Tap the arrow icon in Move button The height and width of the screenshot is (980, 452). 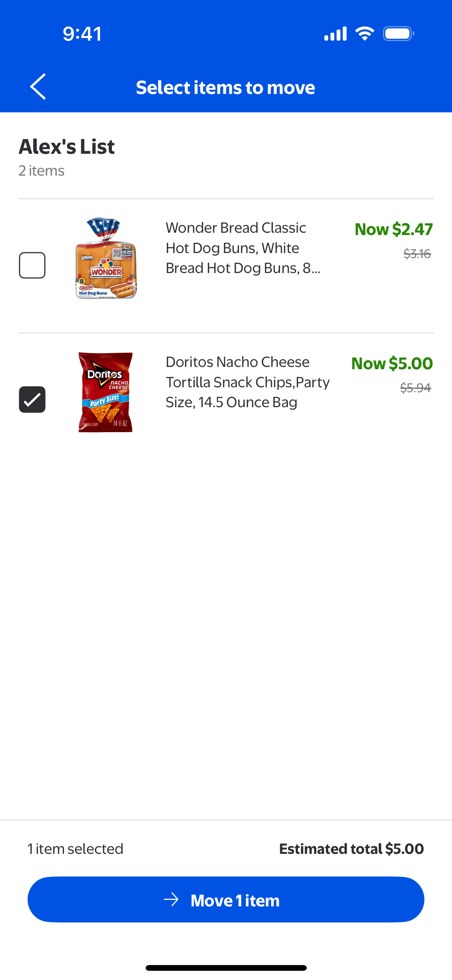pos(171,899)
